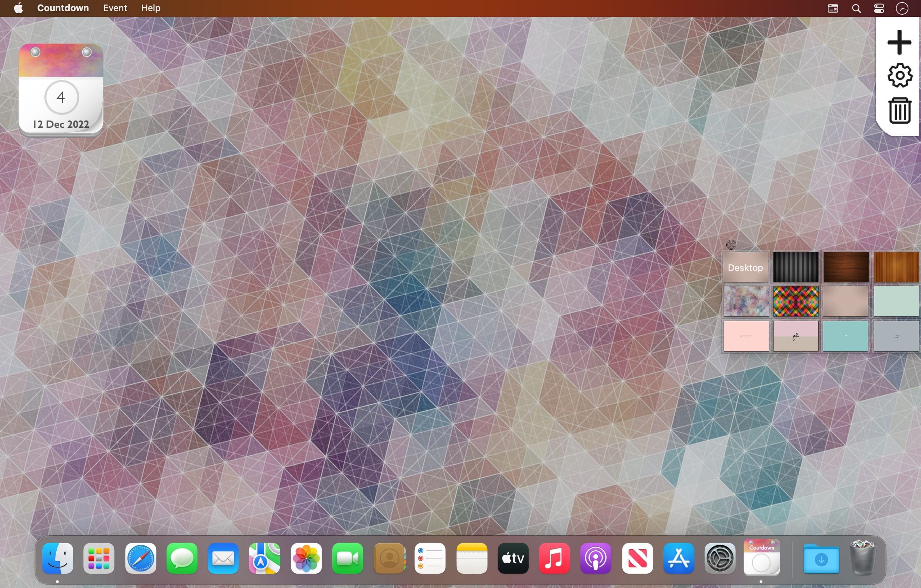Pick the pastel watercolor speckled background
The width and height of the screenshot is (921, 588).
(x=746, y=301)
